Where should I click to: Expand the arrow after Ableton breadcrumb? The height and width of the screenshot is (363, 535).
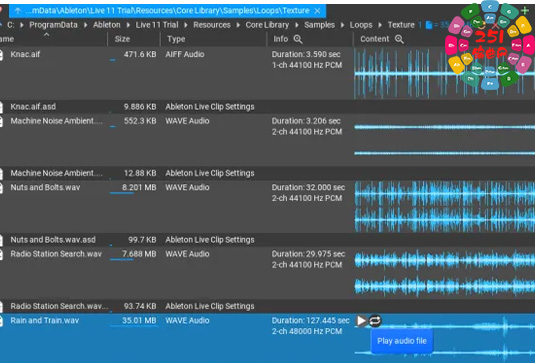coord(128,25)
